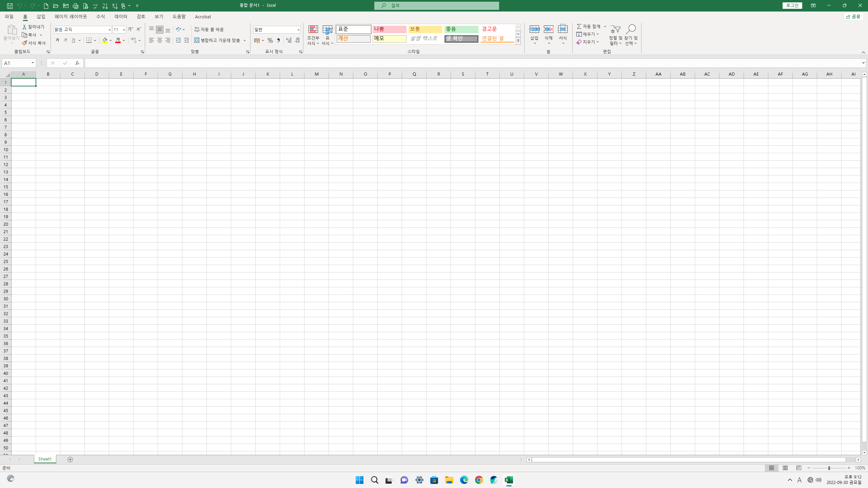Click the Name Box showing A1
The image size is (868, 488).
[x=16, y=63]
